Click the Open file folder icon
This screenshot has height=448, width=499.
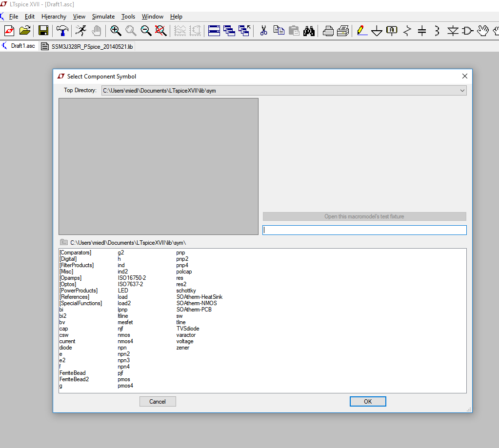(25, 31)
